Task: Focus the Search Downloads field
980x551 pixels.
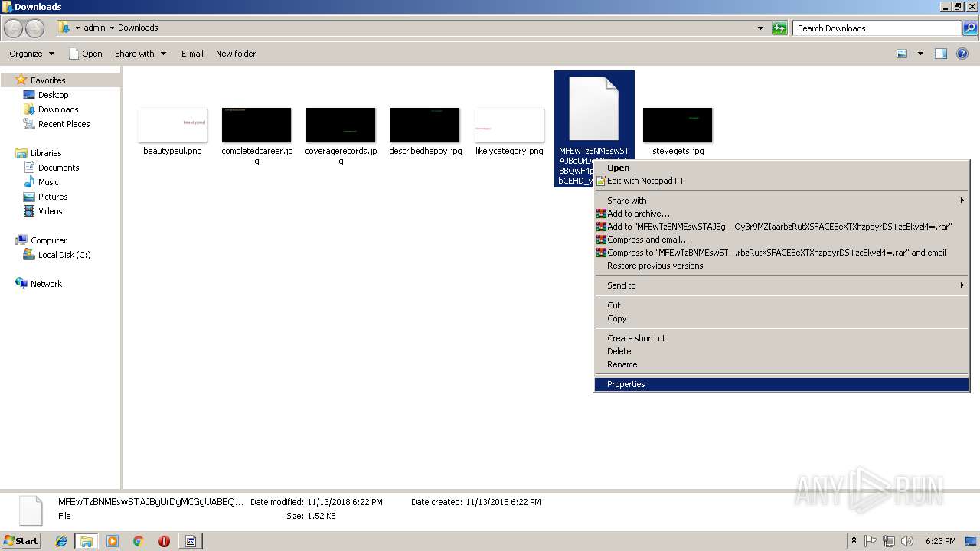Action: pos(877,28)
